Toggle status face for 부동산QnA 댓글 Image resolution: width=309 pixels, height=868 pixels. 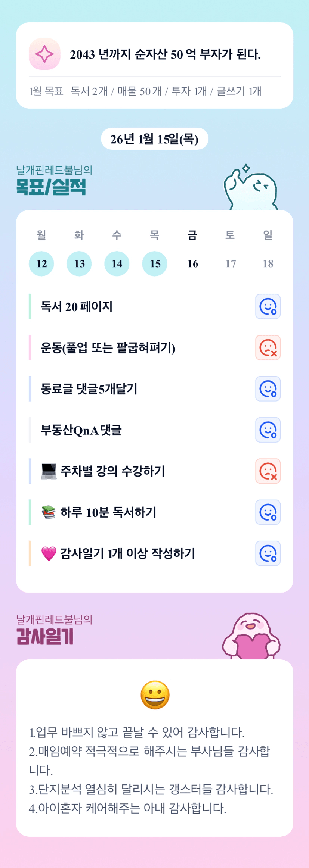coord(268,430)
